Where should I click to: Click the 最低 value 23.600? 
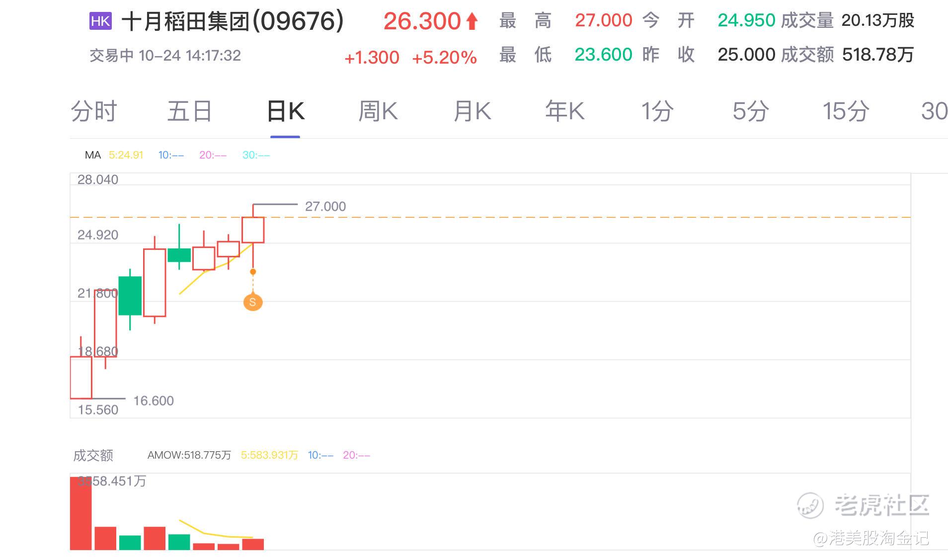604,54
